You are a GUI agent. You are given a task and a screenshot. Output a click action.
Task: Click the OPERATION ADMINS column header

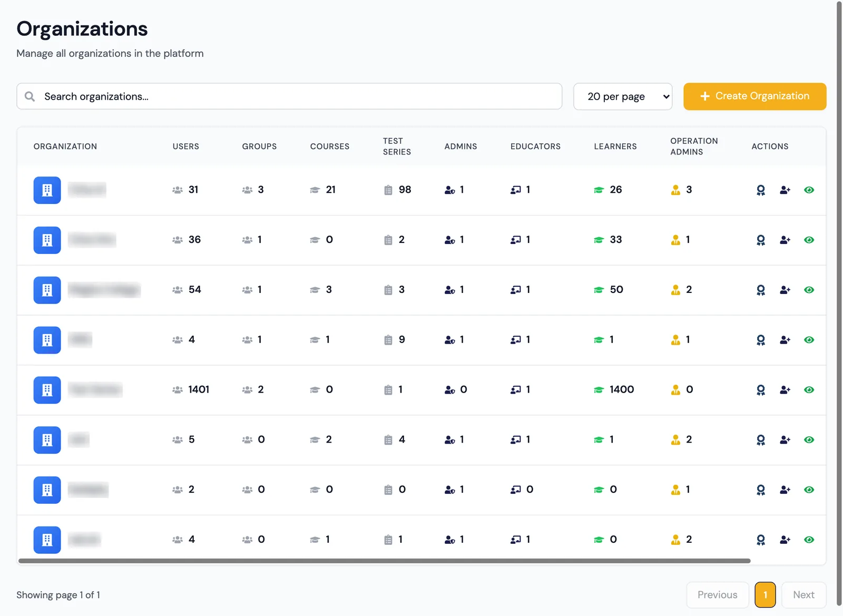[x=694, y=146]
